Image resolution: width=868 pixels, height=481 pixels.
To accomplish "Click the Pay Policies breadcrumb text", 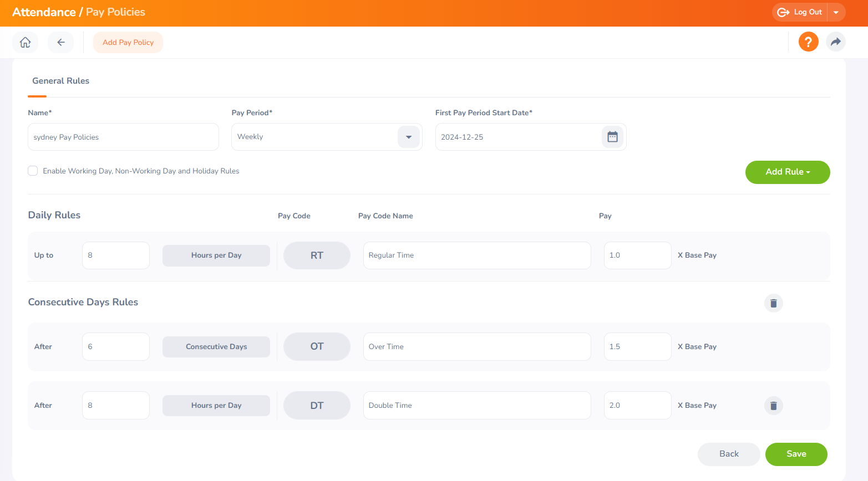I will (115, 12).
